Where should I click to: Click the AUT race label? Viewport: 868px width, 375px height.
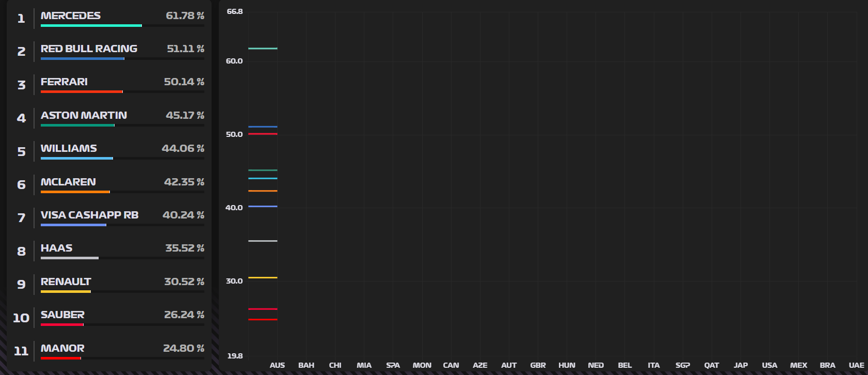509,365
